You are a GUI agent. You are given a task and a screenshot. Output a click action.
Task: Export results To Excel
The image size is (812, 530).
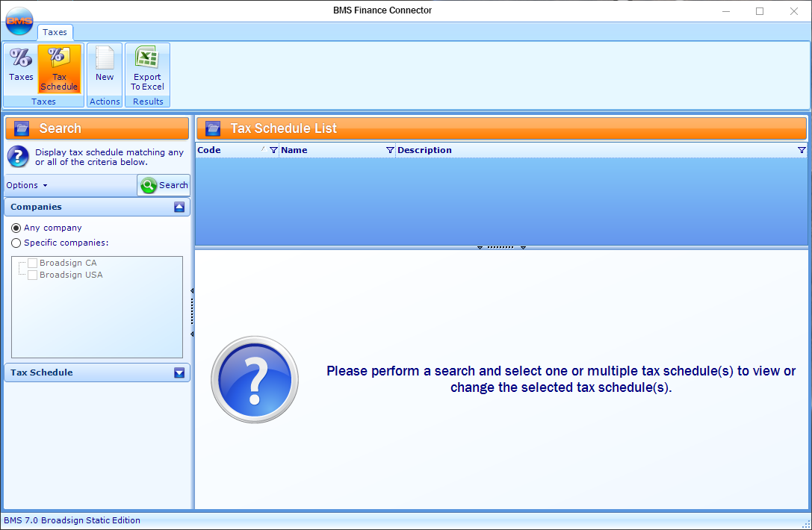[147, 69]
